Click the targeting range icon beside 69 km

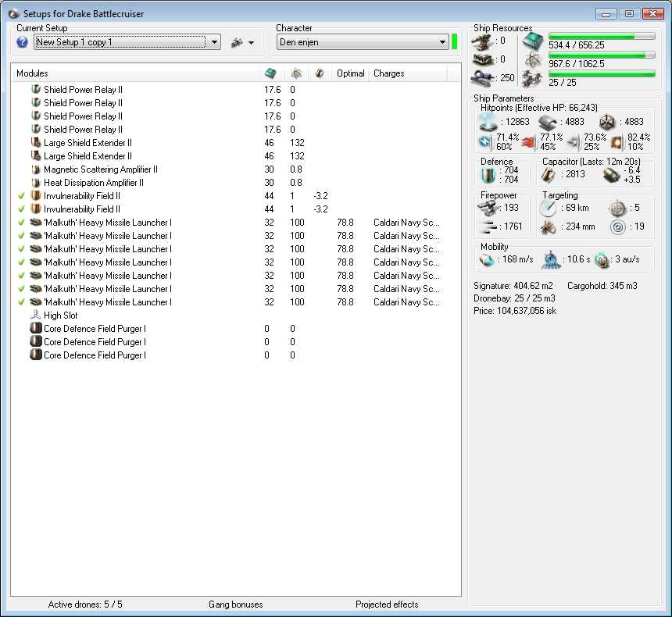point(548,209)
